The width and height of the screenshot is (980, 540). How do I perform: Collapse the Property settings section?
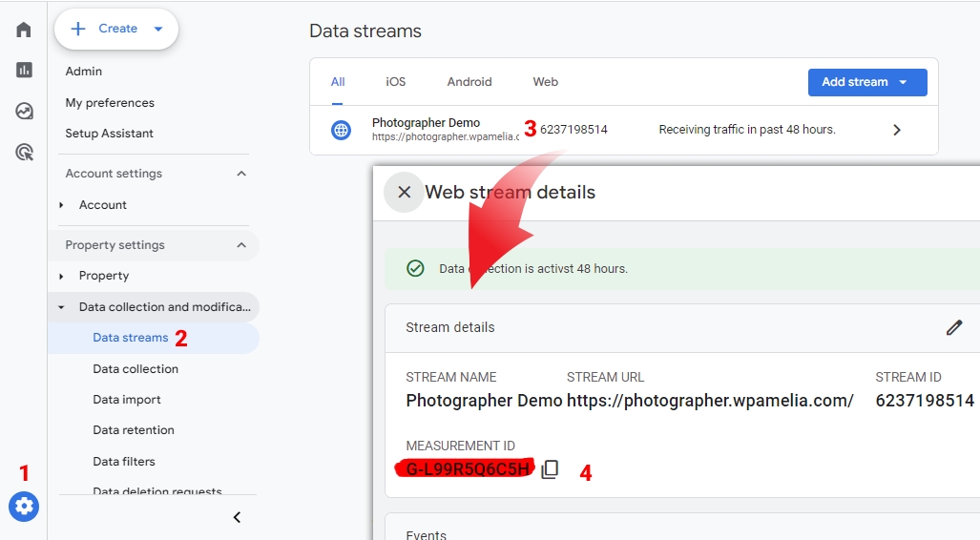point(241,245)
